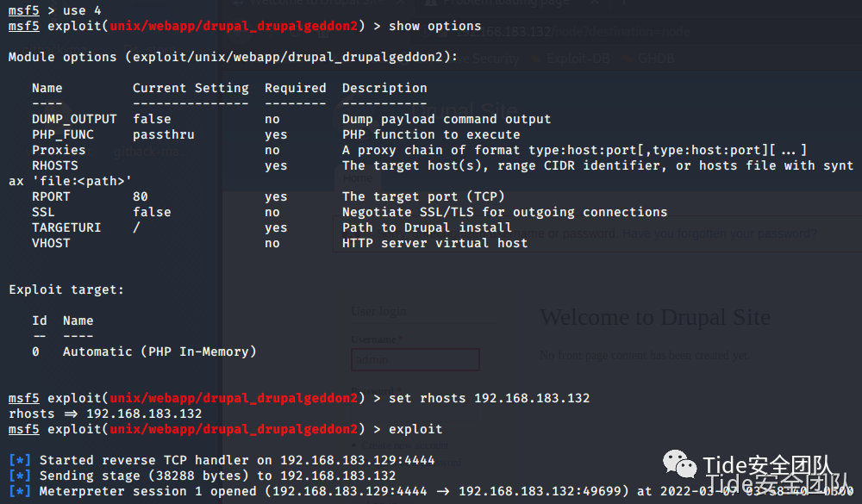Click 'HTTP server virtual host' description

coord(434,243)
